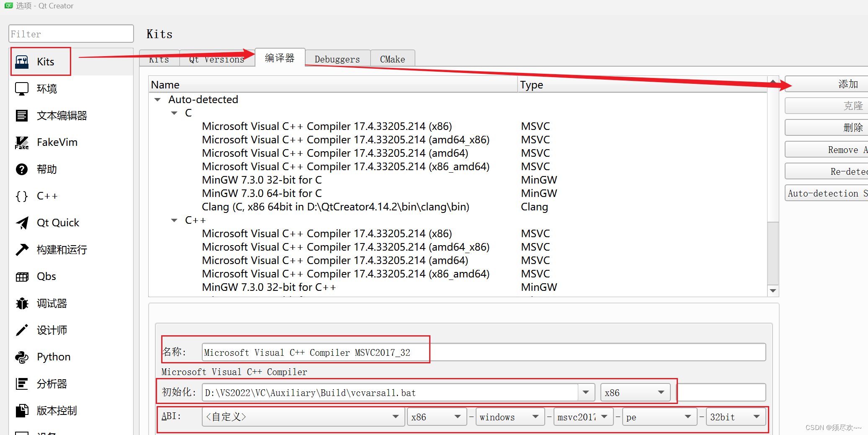Open the 版本控制 settings icon
The height and width of the screenshot is (435, 868).
coord(22,411)
